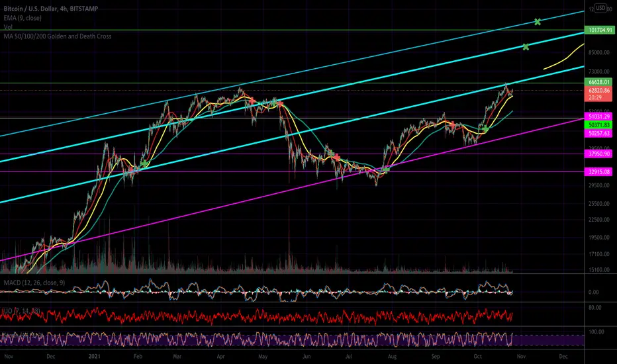Click the 73000.00 price axis value
617x364 pixels.
(599, 71)
